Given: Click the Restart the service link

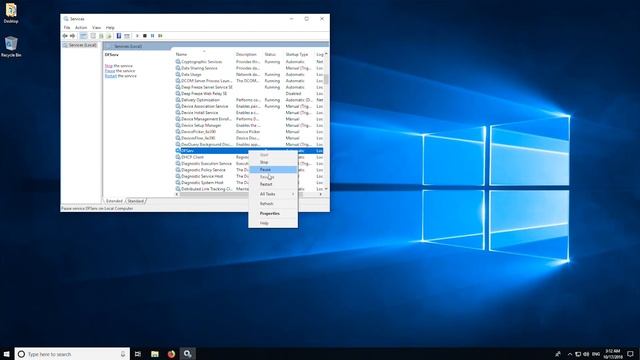Looking at the screenshot, I should [111, 76].
